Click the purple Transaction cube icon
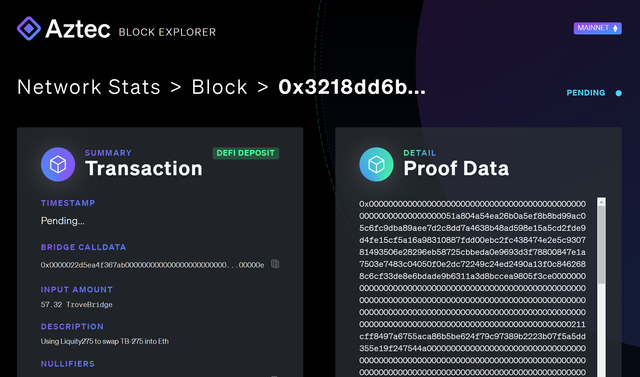Image resolution: width=640 pixels, height=377 pixels. click(x=58, y=164)
